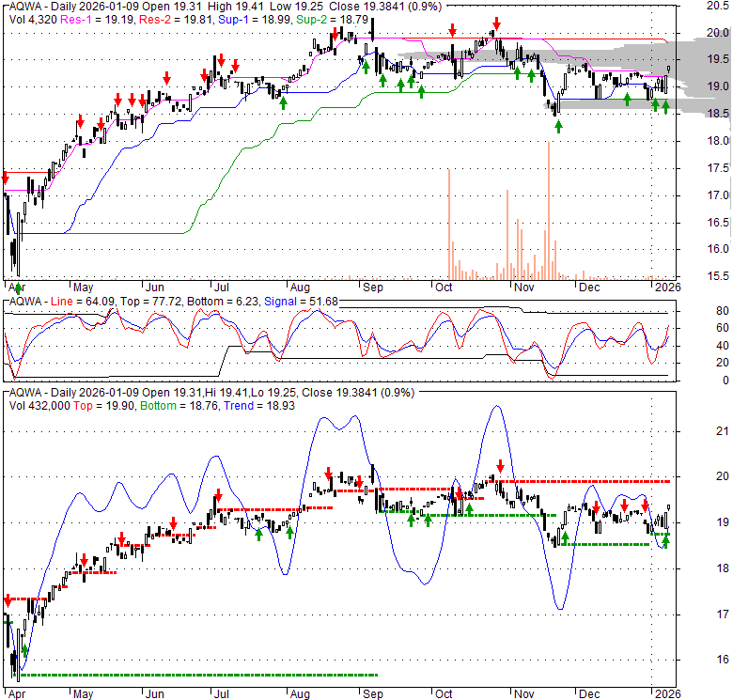733x700 pixels.
Task: Select the 'Sup-1 = 18.99' support label
Action: [x=255, y=20]
